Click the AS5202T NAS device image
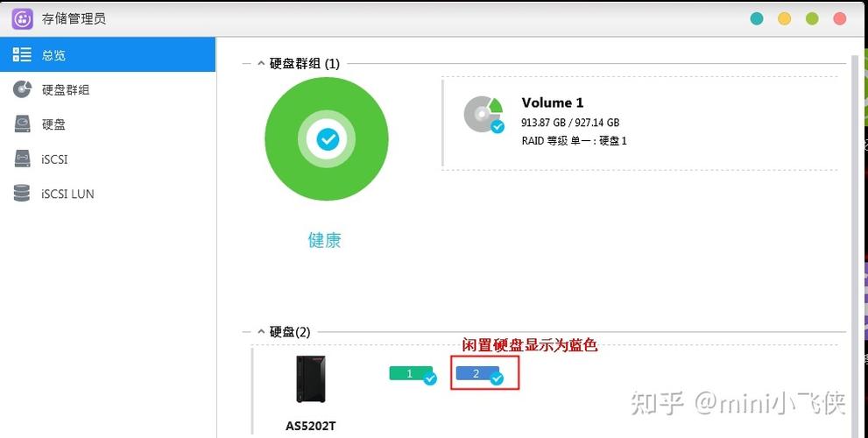The width and height of the screenshot is (868, 438). [x=311, y=379]
